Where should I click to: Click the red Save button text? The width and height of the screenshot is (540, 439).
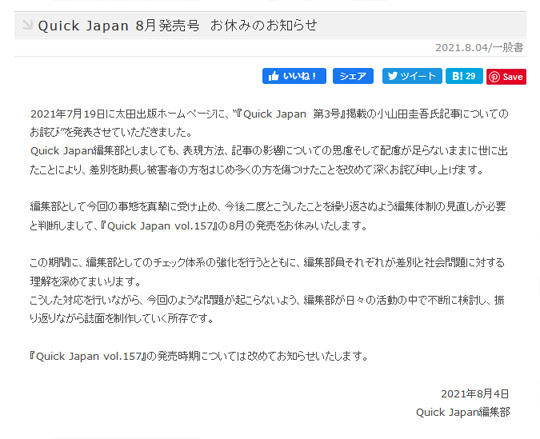[512, 77]
